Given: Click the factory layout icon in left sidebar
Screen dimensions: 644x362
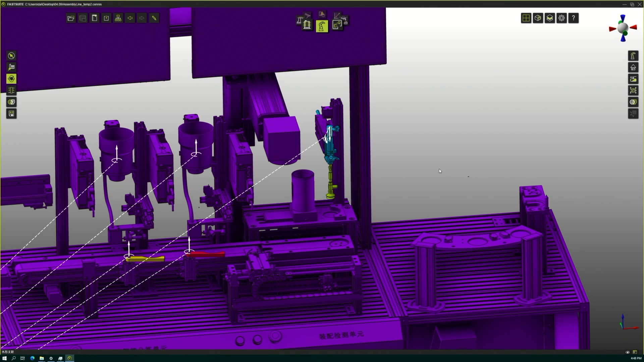Looking at the screenshot, I should click(11, 67).
